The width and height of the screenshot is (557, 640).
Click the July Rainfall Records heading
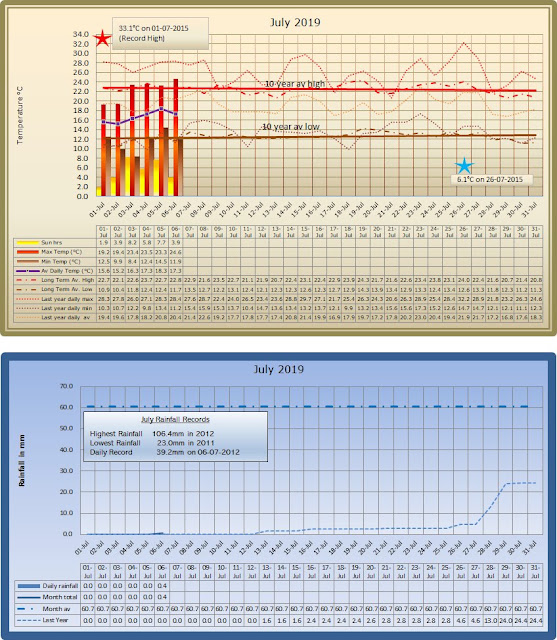click(175, 420)
